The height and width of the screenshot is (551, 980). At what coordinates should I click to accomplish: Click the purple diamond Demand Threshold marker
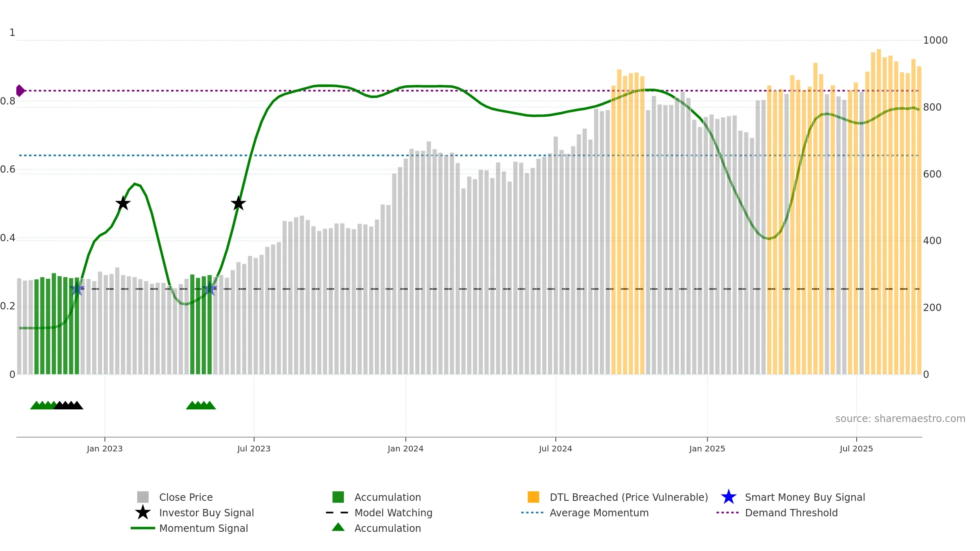pos(20,91)
